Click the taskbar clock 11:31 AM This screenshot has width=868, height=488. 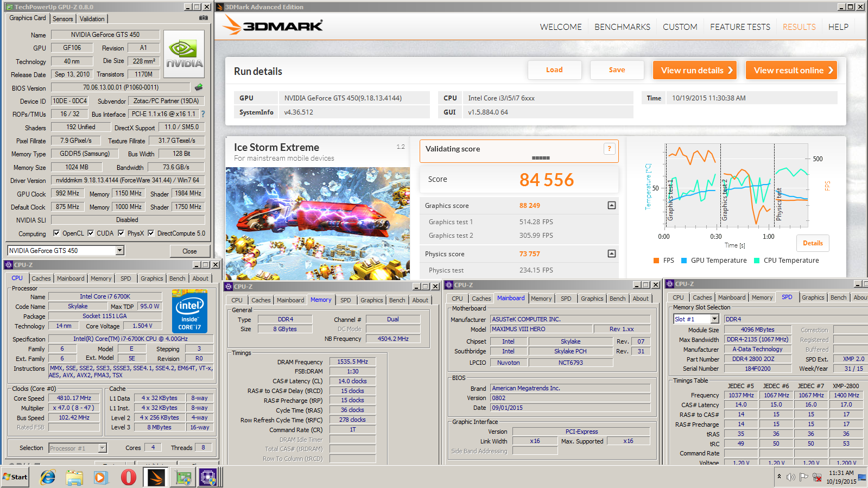(841, 473)
